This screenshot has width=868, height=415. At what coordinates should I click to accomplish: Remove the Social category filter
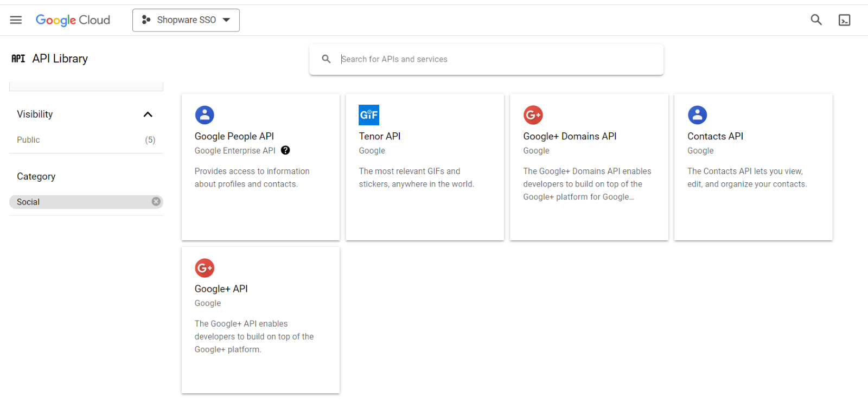point(156,202)
